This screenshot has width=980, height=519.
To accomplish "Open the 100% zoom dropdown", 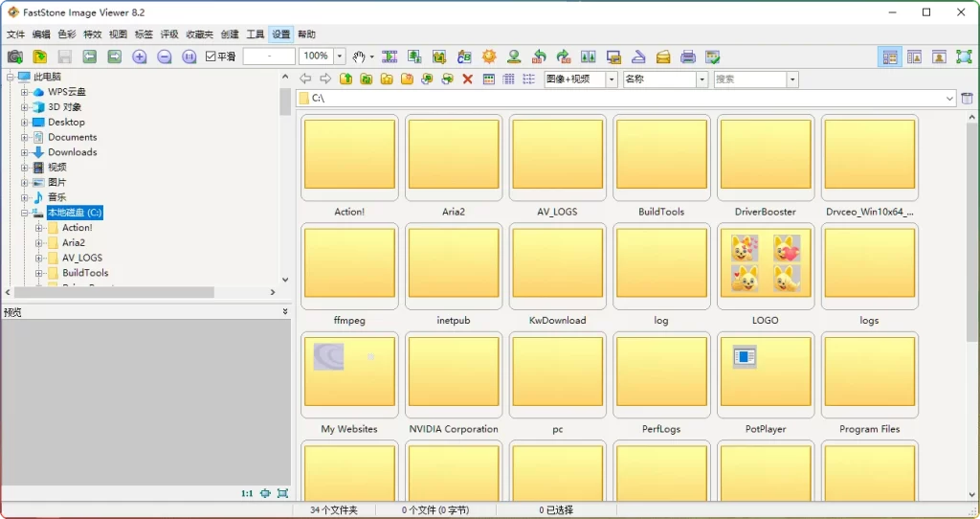I will 340,56.
